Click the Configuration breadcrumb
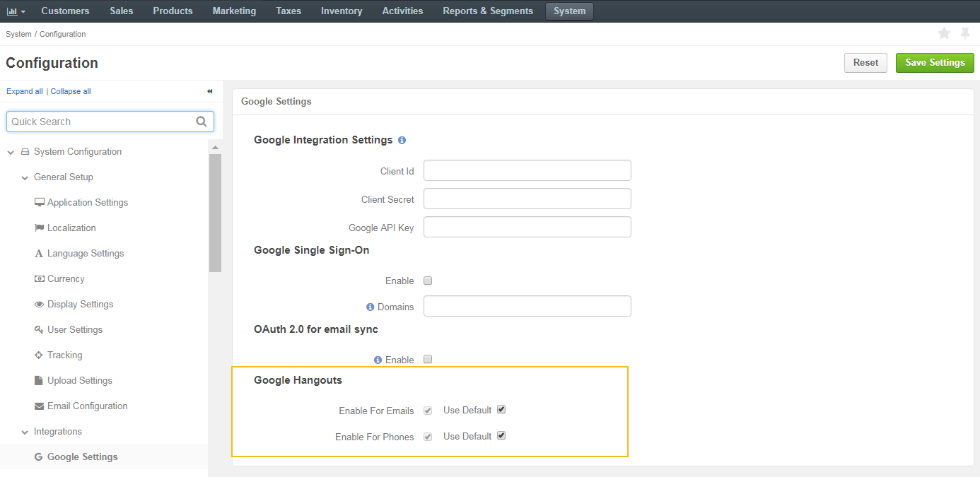Screen dimensions: 980x477 click(x=63, y=34)
